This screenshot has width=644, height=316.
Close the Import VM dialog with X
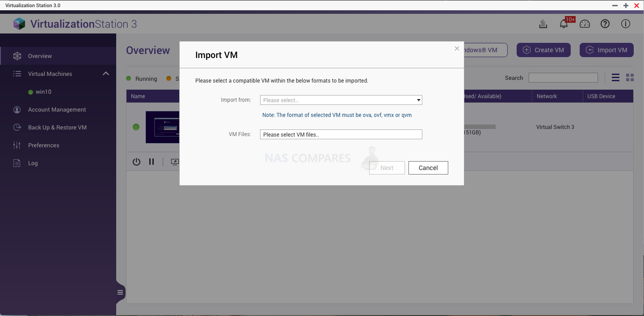click(457, 49)
